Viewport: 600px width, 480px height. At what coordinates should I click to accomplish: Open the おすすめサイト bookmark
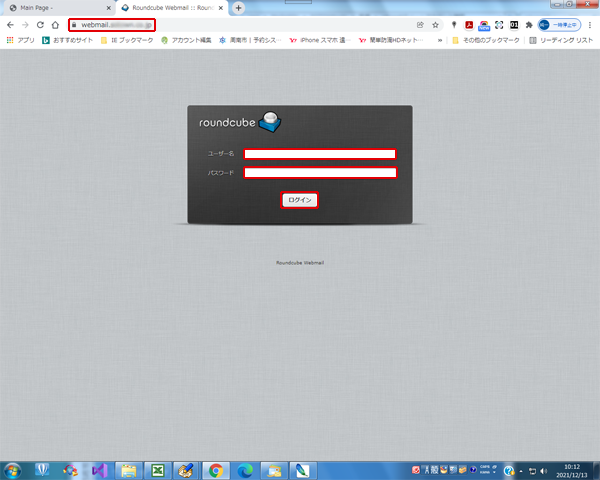pyautogui.click(x=67, y=40)
